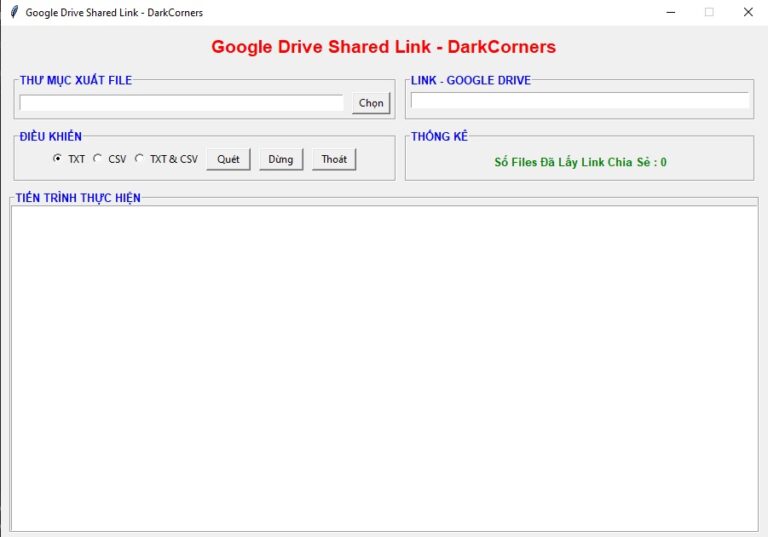
Task: Click the TIẾN TRÌNH THỰC HIỆN section label
Action: pos(78,198)
